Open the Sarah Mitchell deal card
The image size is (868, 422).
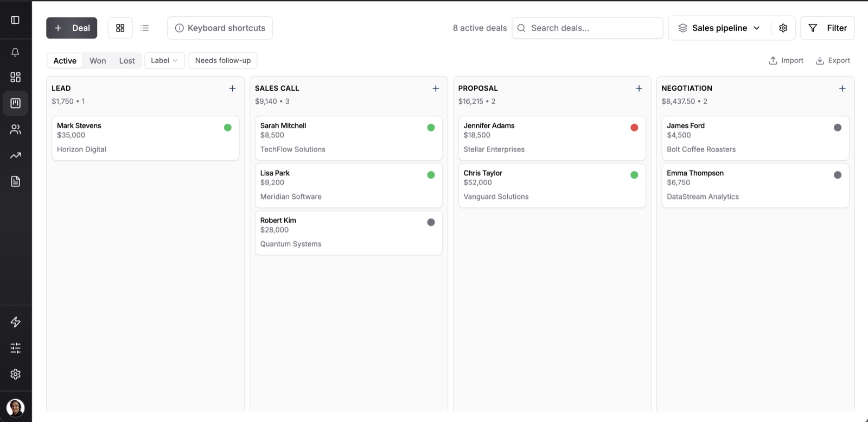(349, 138)
